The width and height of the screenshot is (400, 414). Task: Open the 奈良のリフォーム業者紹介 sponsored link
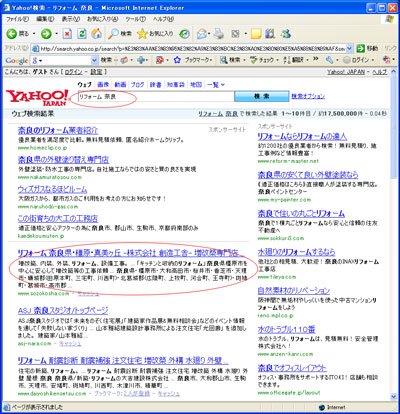click(58, 130)
